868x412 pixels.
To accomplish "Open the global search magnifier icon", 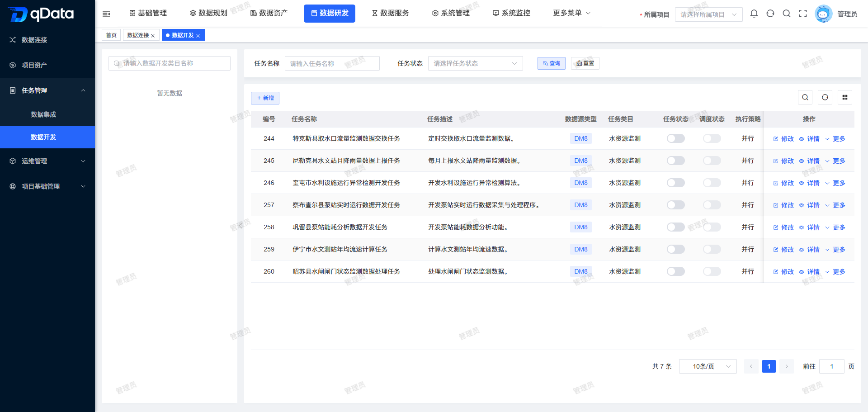I will click(787, 14).
